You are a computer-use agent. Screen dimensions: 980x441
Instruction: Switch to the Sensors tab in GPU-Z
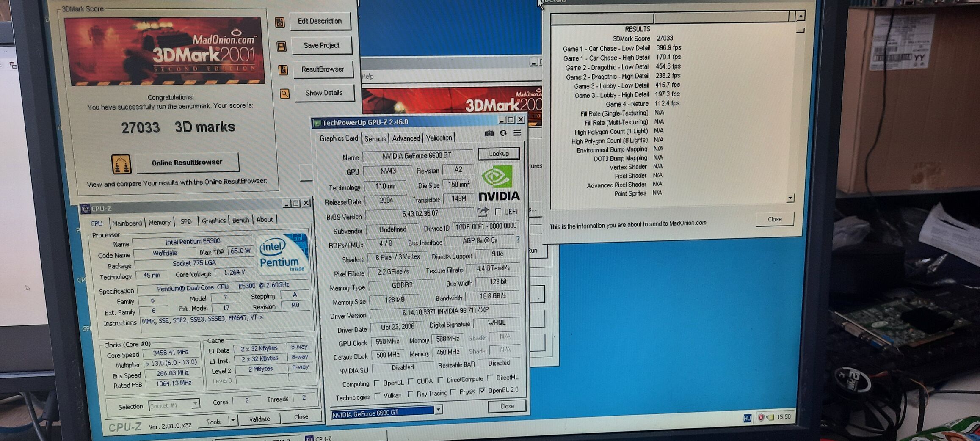click(x=375, y=139)
